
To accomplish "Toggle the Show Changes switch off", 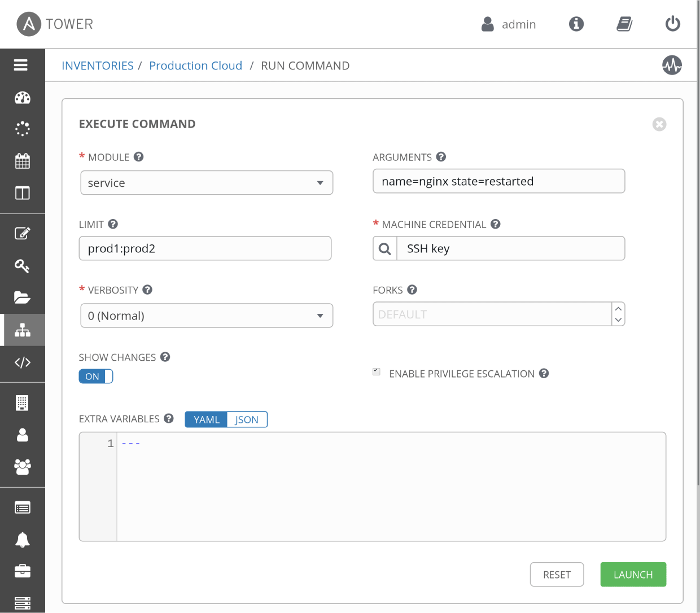I will point(96,376).
